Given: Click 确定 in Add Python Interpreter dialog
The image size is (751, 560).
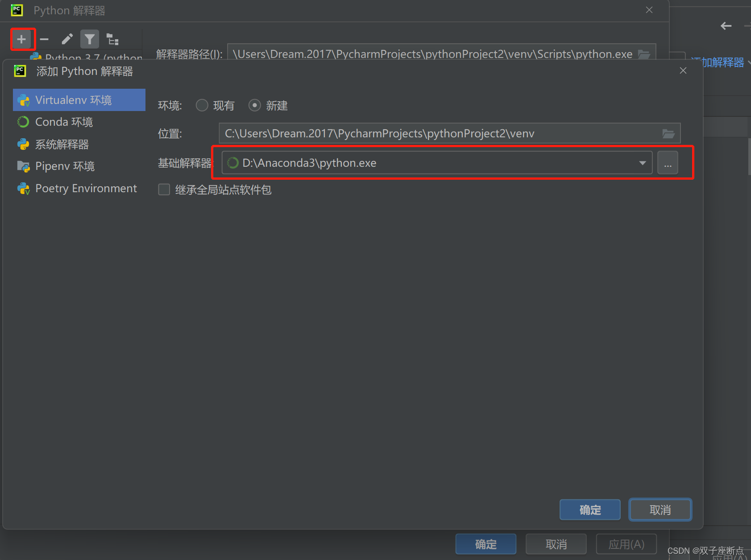Looking at the screenshot, I should 590,510.
